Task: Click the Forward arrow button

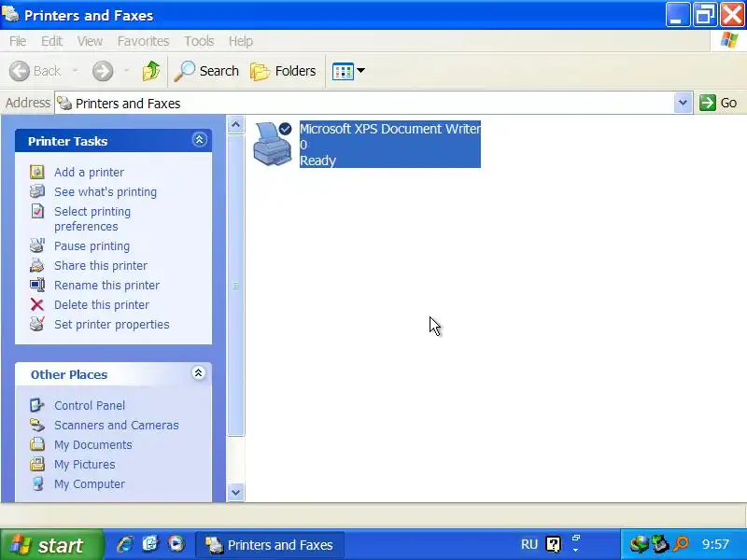Action: point(103,71)
